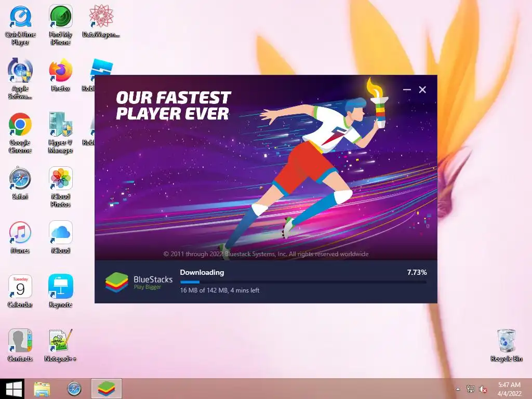Click the 'Play Bigger' tagline text
The height and width of the screenshot is (399, 532).
(x=147, y=287)
